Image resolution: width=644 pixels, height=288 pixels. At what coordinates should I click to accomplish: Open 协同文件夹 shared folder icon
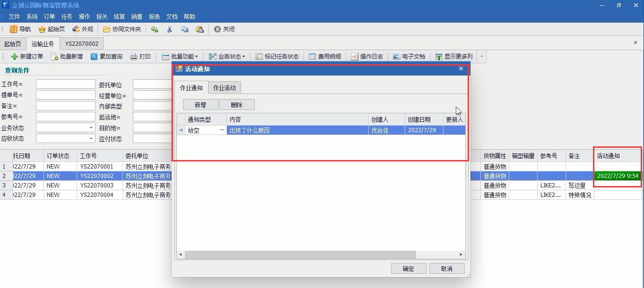107,29
